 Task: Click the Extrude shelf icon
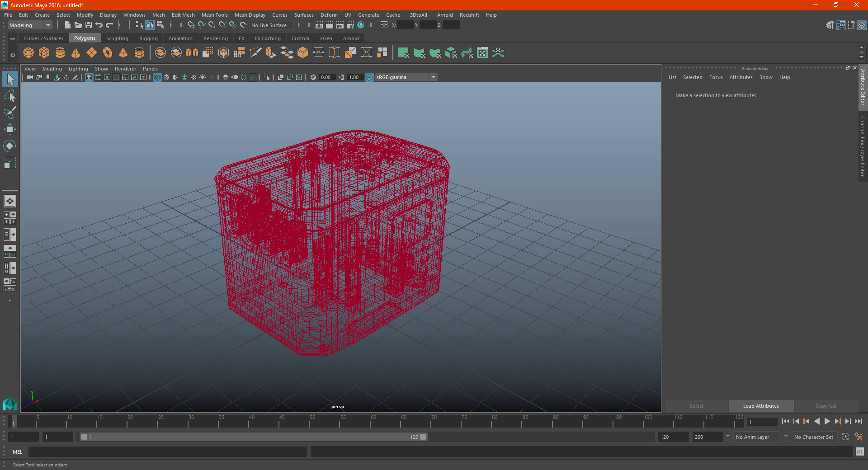271,53
